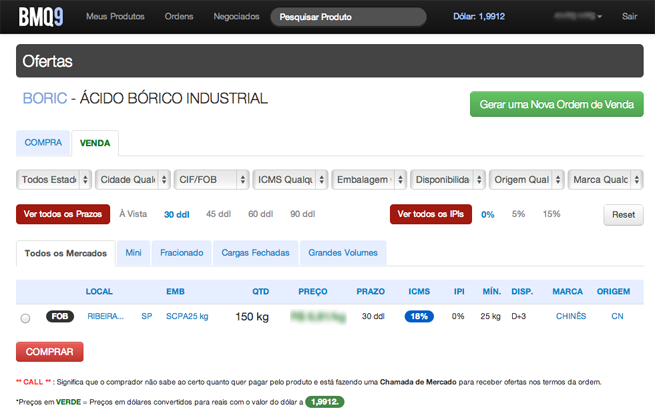Click the red COMPRAR button
Screen dimensions: 655x410
(50, 352)
